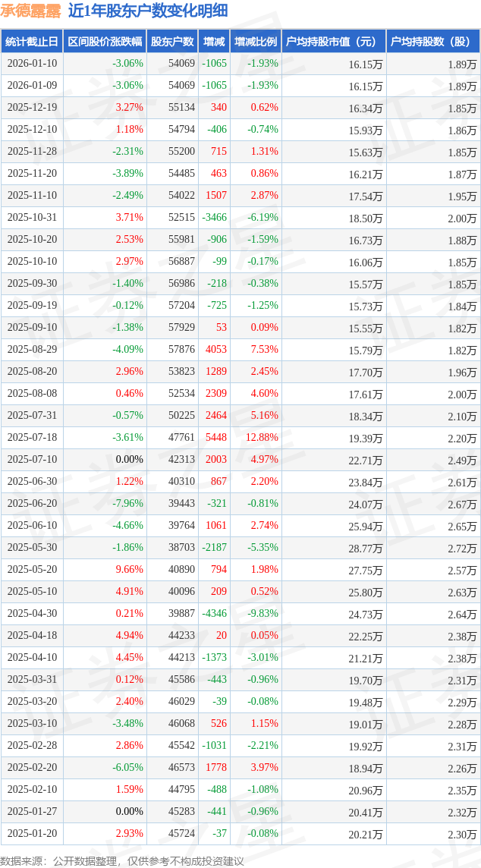Screen dimensions: 481x868
Task: Select the 28.77万 average market value cell
Action: 365,548
